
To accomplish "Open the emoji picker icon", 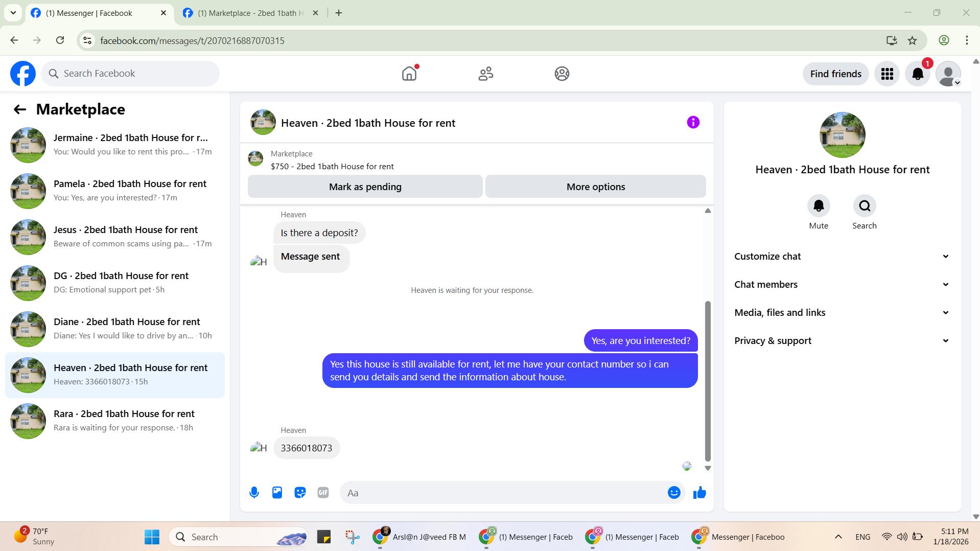I will click(x=674, y=493).
